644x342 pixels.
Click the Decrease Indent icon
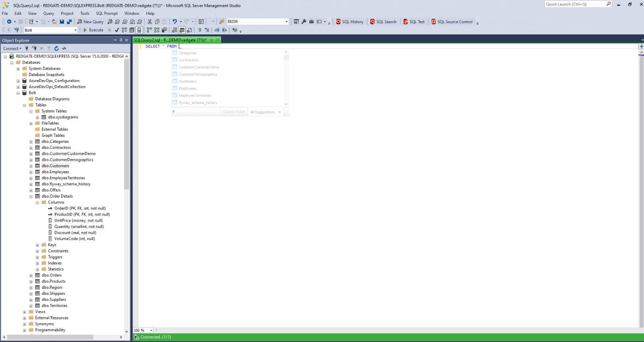(x=217, y=30)
